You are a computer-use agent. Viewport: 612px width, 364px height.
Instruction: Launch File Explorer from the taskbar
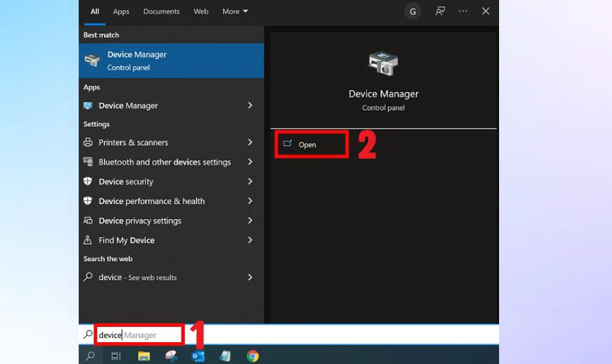coord(144,356)
